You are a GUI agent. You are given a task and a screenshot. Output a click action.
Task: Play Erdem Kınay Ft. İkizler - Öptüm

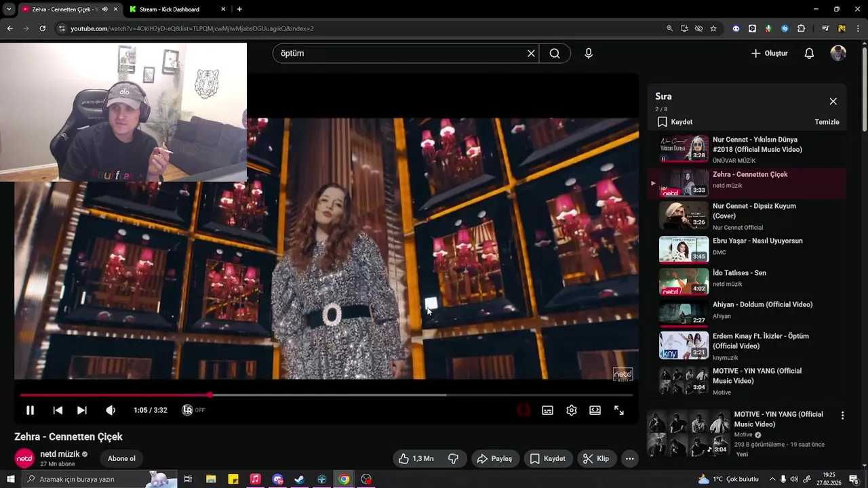click(x=748, y=346)
